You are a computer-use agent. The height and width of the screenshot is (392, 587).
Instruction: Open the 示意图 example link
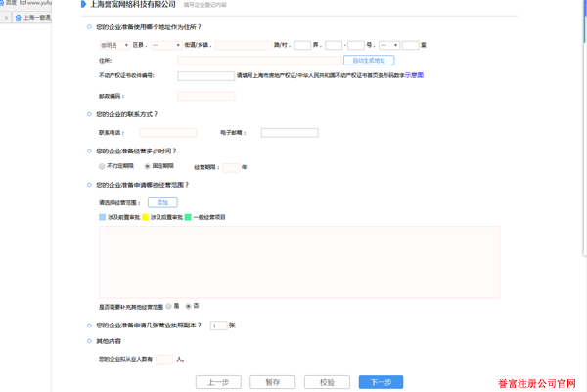point(414,74)
